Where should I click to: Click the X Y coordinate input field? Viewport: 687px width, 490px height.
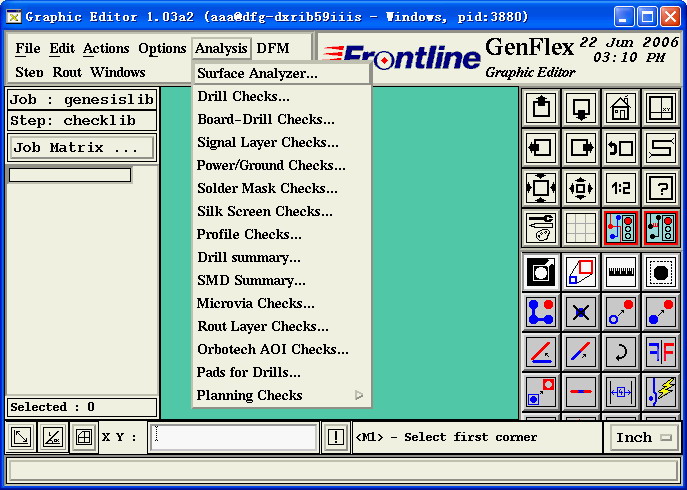click(x=234, y=437)
